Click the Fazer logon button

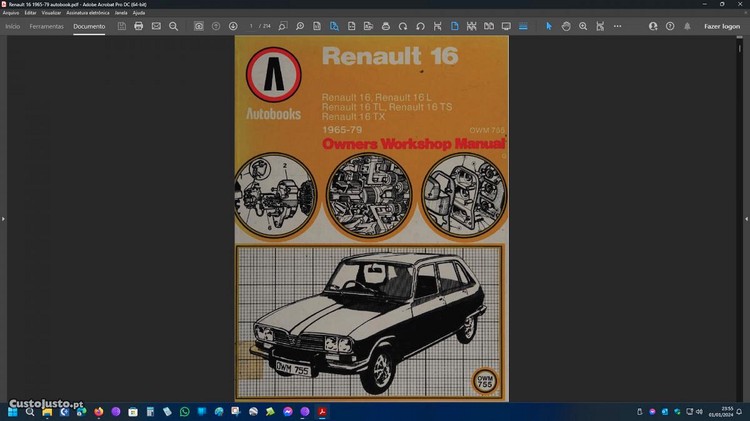click(x=722, y=26)
